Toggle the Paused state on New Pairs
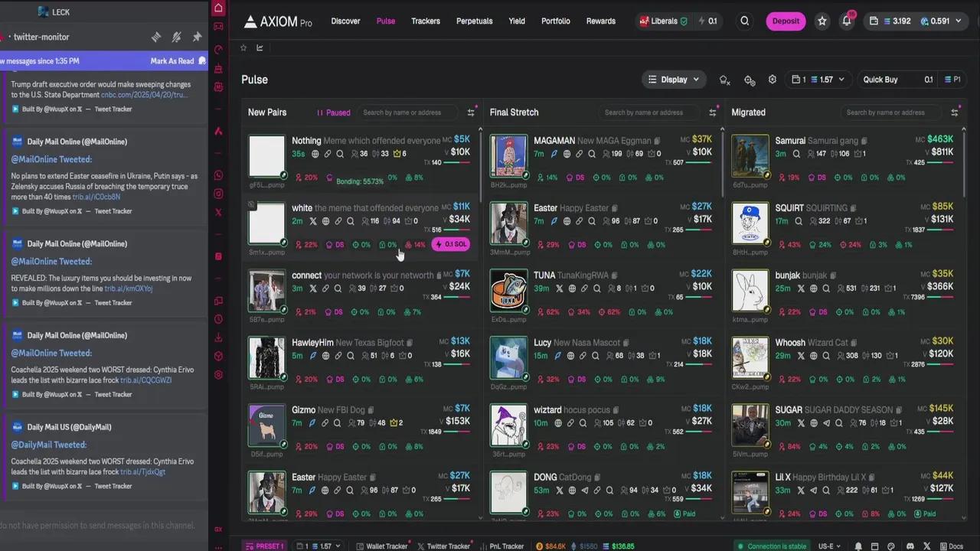This screenshot has height=551, width=980. (x=334, y=112)
